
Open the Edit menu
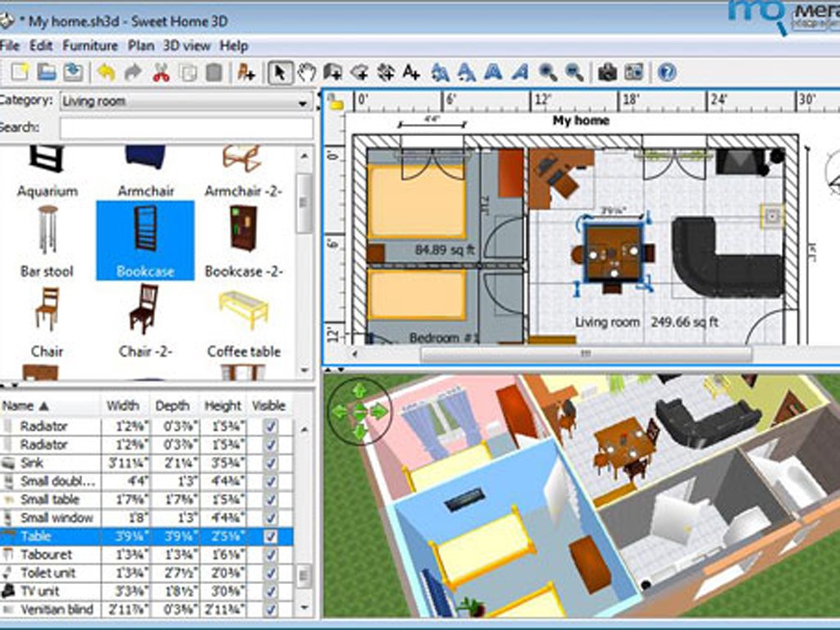tap(41, 46)
